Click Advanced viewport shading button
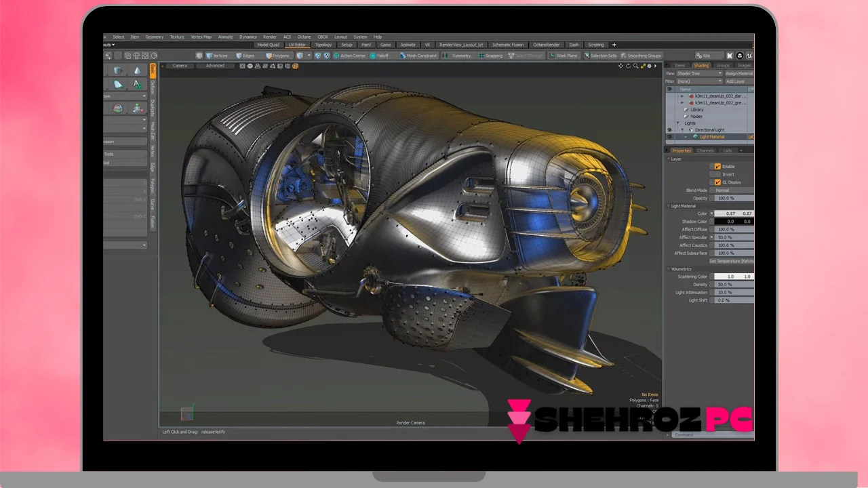 (x=215, y=66)
